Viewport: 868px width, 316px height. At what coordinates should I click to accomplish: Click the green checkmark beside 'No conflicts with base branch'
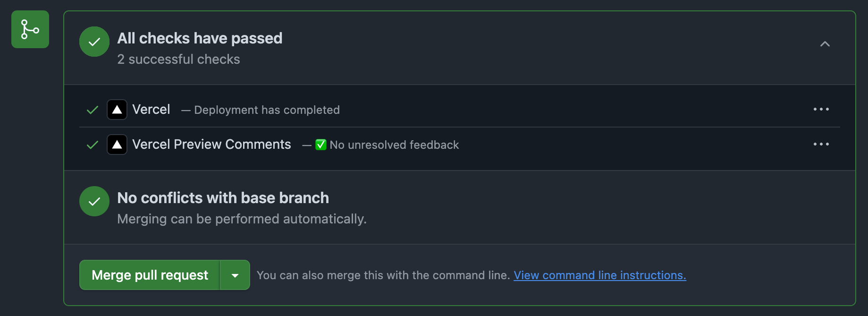94,201
